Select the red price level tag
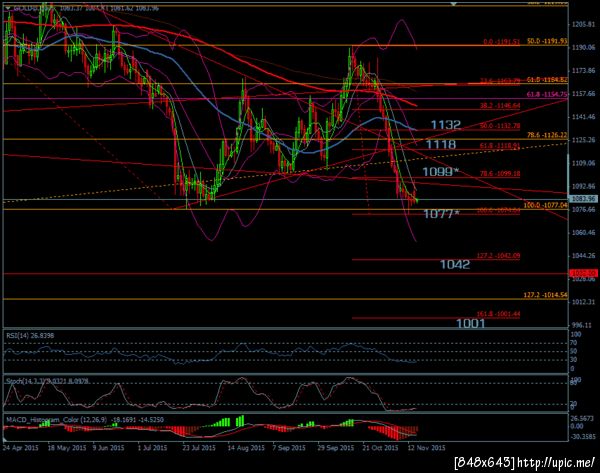600x473 pixels. [x=584, y=273]
